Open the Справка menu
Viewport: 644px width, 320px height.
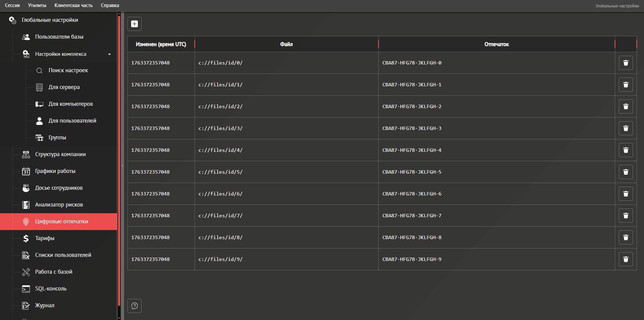point(110,5)
